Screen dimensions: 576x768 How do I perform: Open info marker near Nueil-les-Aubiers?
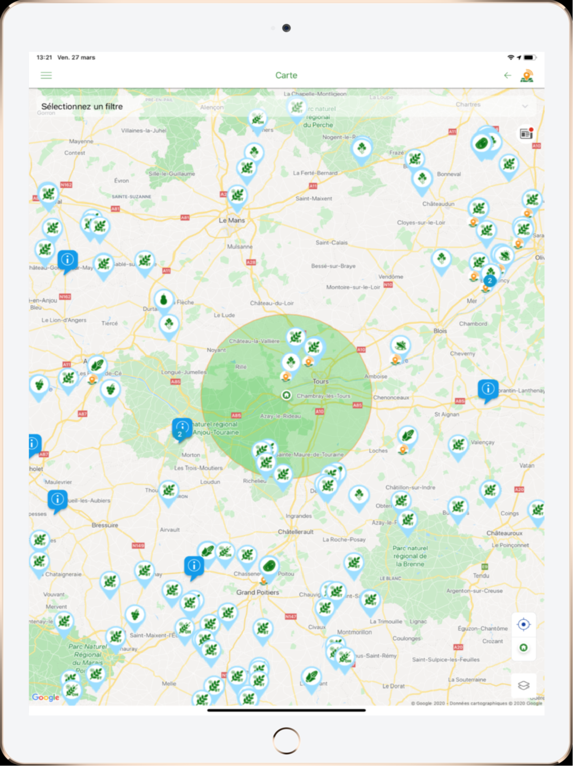57,501
